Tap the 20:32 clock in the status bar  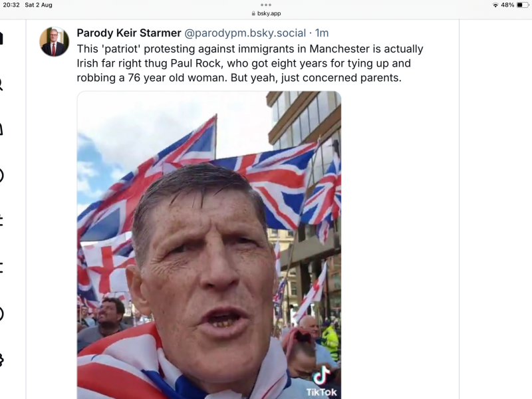pyautogui.click(x=11, y=5)
